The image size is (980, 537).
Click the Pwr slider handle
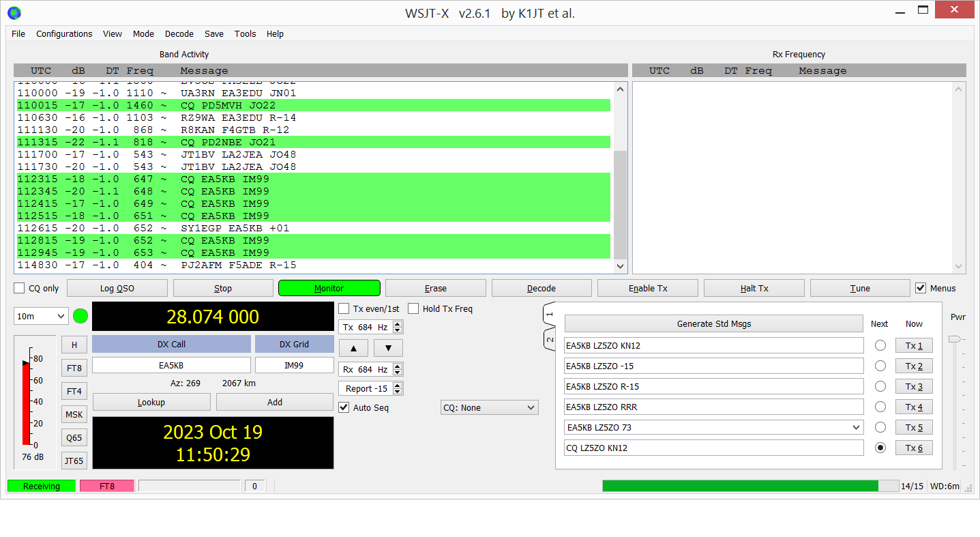954,339
